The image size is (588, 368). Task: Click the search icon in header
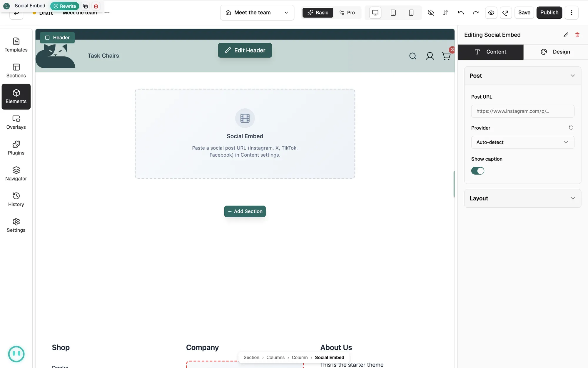click(x=413, y=56)
